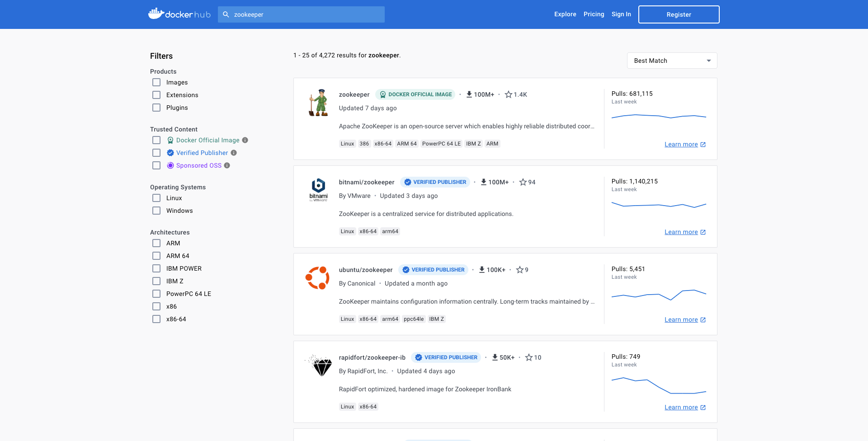
Task: Click the search magnifier icon
Action: point(226,14)
